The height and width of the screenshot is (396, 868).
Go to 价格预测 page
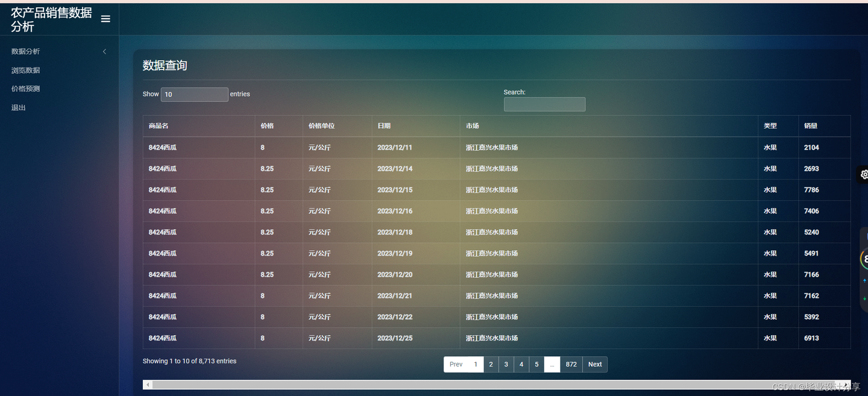tap(25, 89)
